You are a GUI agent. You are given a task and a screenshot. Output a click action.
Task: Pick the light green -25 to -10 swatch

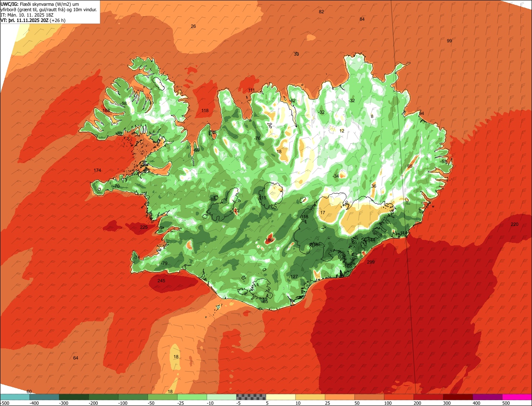(192, 397)
